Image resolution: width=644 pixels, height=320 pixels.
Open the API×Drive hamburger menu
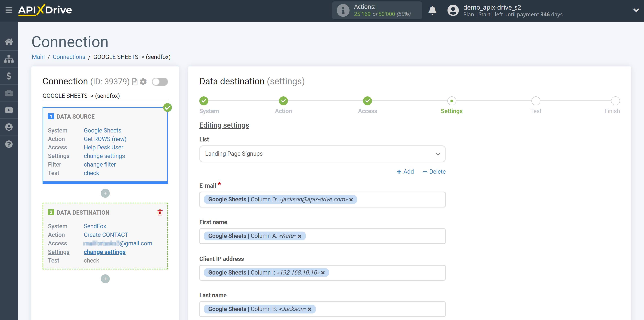[x=9, y=10]
